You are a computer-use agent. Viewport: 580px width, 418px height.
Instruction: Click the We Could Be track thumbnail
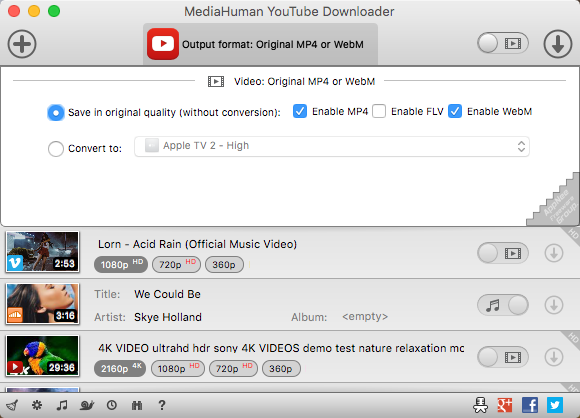(x=43, y=304)
